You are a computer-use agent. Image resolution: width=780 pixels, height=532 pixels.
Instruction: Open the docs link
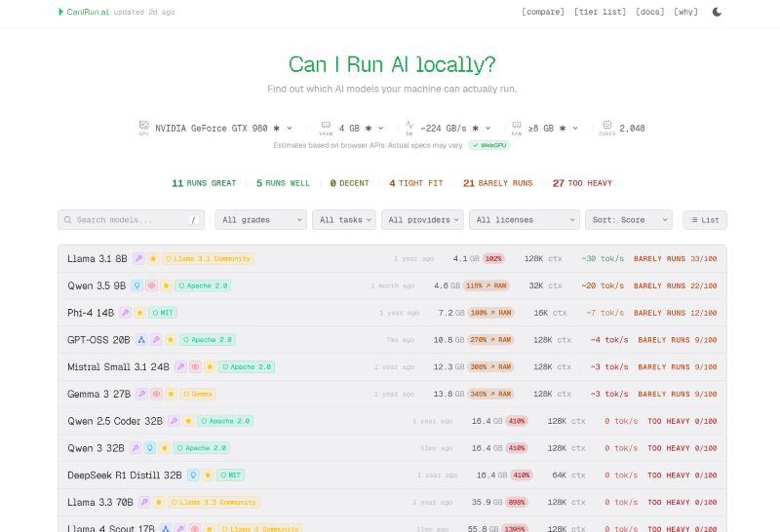(649, 12)
